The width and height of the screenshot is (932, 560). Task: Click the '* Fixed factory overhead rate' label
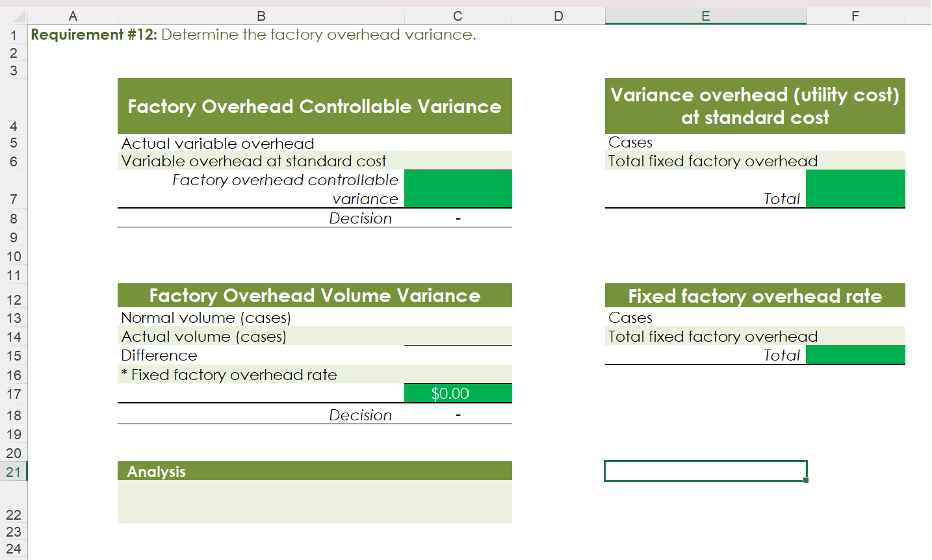pyautogui.click(x=229, y=375)
